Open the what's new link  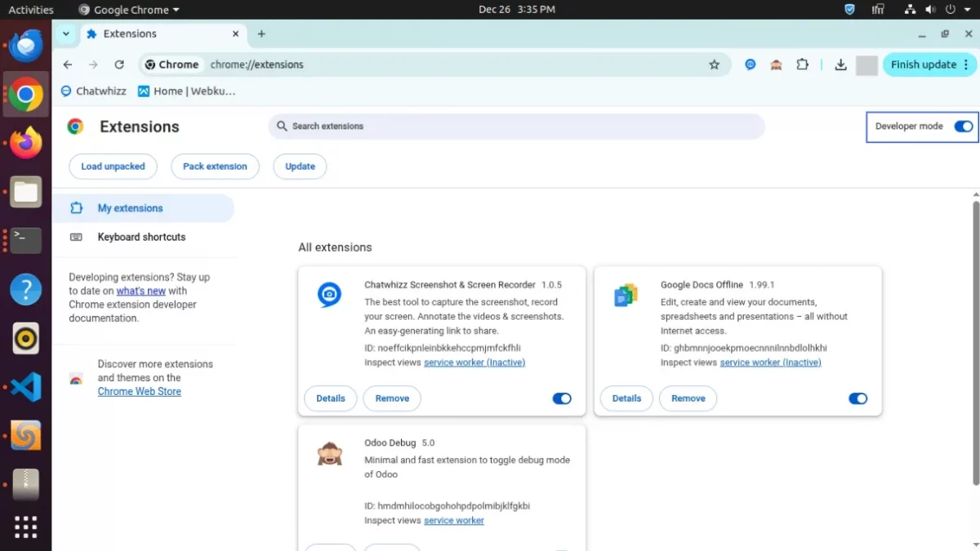140,291
